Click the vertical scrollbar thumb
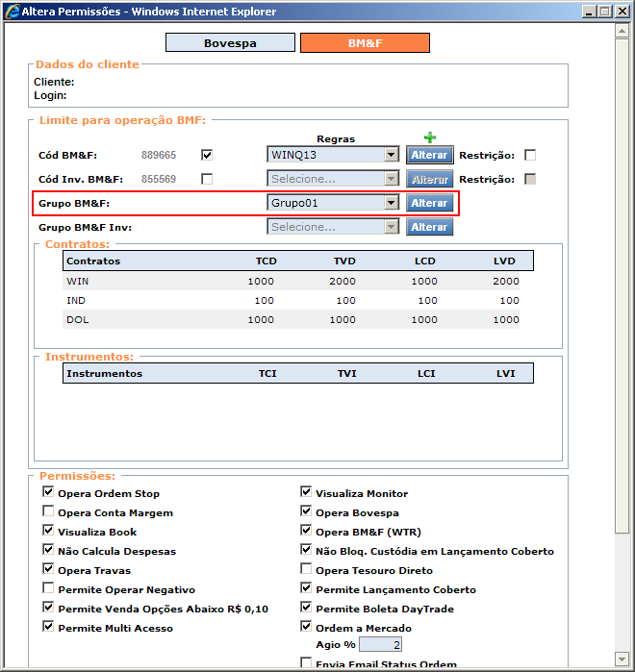The width and height of the screenshot is (635, 672). pyautogui.click(x=622, y=286)
